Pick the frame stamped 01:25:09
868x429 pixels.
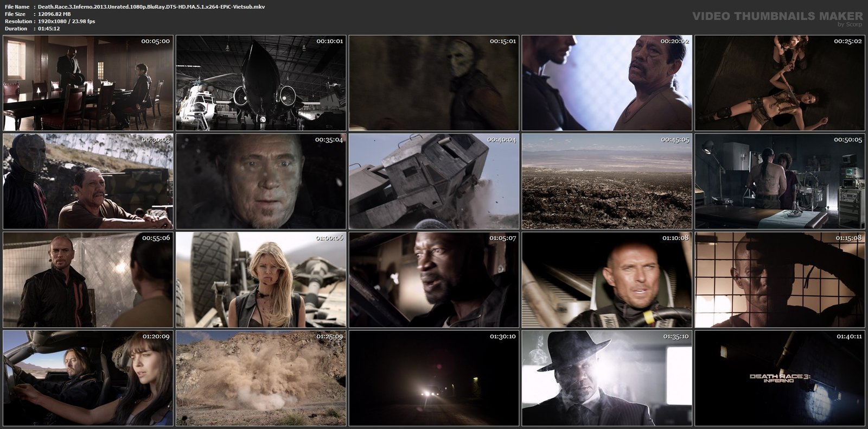point(261,378)
